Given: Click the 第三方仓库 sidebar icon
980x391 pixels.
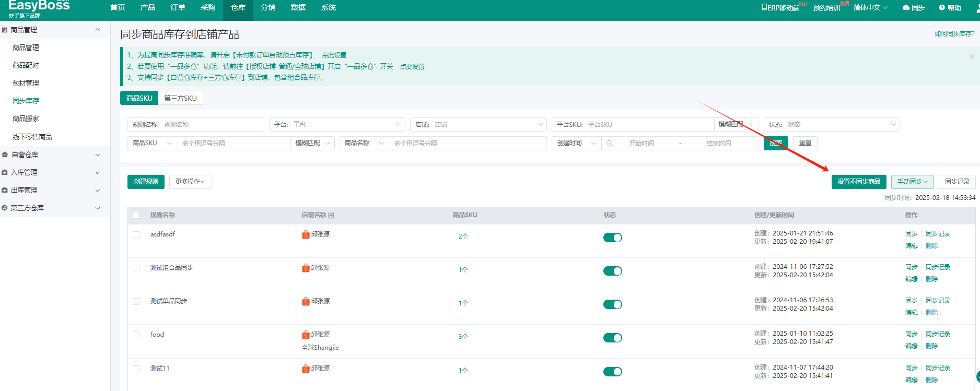Looking at the screenshot, I should [x=5, y=208].
